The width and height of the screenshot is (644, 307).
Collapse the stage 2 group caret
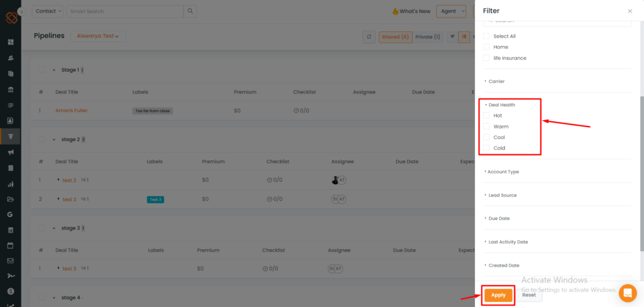click(x=54, y=140)
